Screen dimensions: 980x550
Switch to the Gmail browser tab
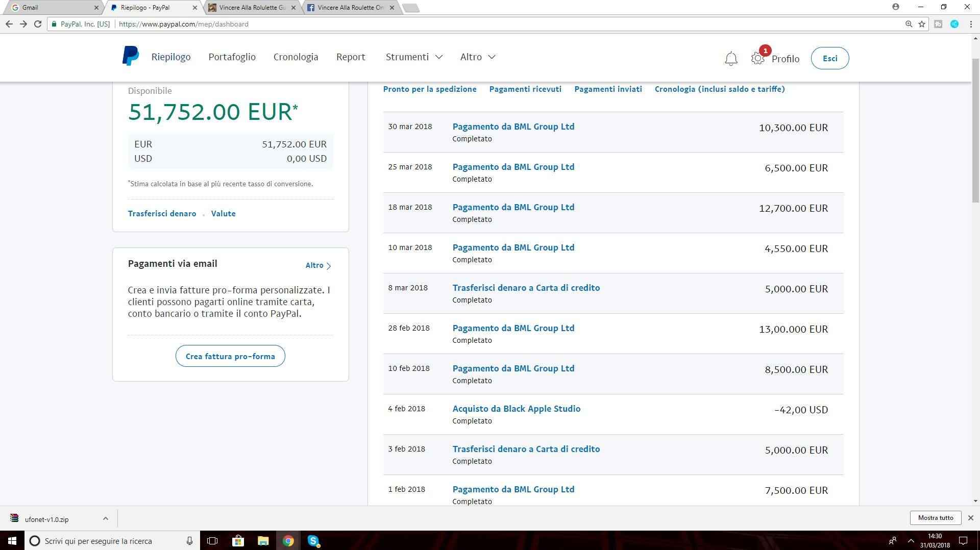51,8
